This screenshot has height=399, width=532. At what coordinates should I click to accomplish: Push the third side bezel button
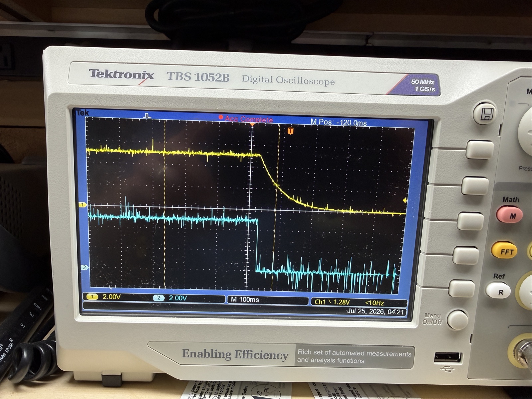[x=470, y=221]
